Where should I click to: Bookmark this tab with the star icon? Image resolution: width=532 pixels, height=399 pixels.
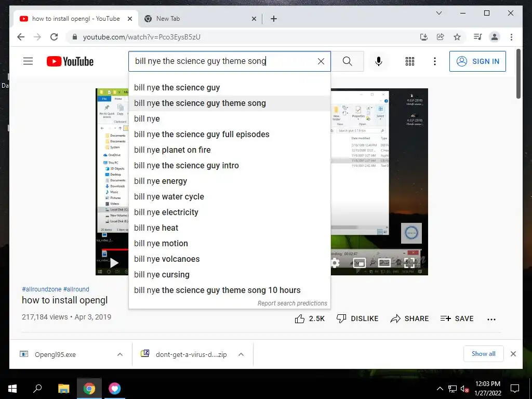pos(457,37)
